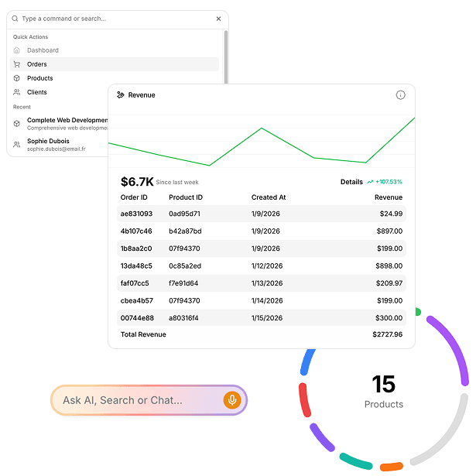The image size is (476, 476).
Task: Select order ID 4b107c46
Action: (x=136, y=231)
